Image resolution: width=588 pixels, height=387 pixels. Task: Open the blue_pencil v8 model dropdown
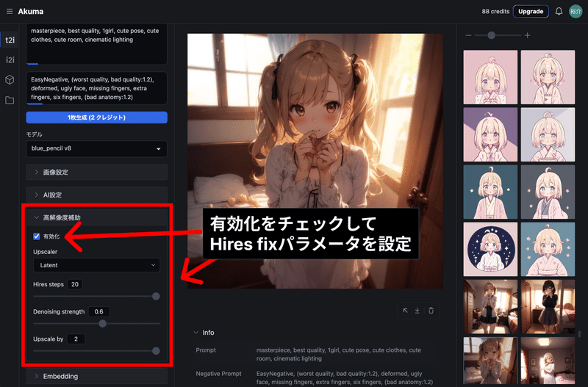click(x=97, y=148)
